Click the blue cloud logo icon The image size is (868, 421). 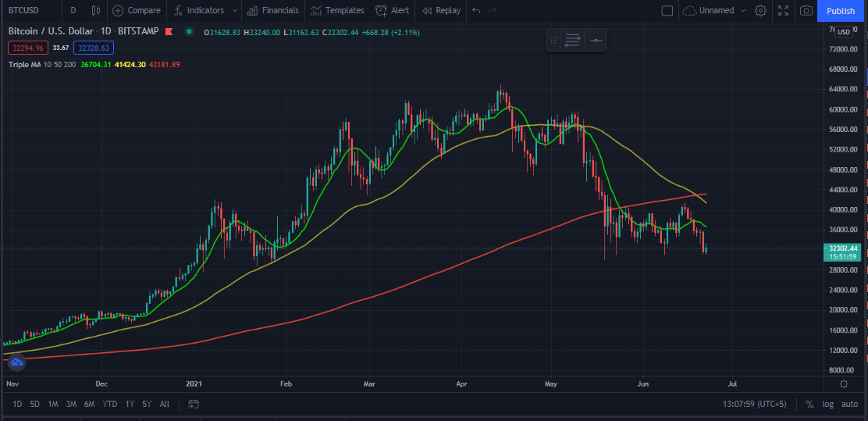click(16, 362)
